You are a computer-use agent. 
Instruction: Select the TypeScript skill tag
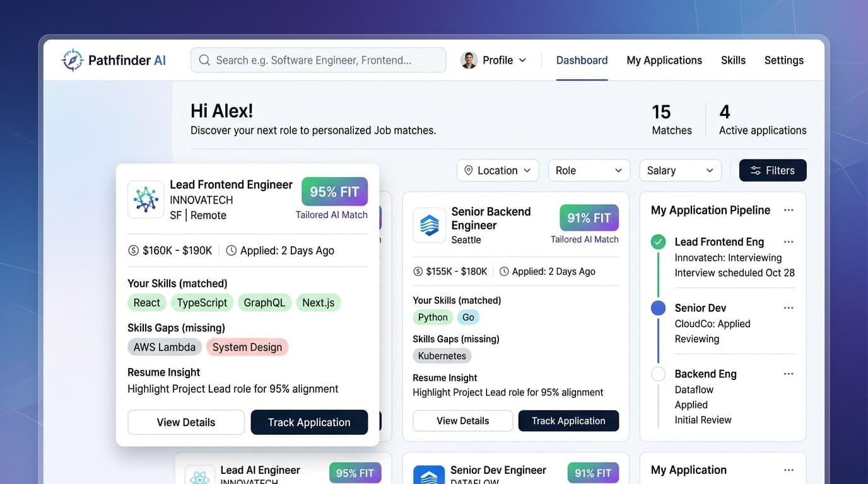pyautogui.click(x=202, y=302)
